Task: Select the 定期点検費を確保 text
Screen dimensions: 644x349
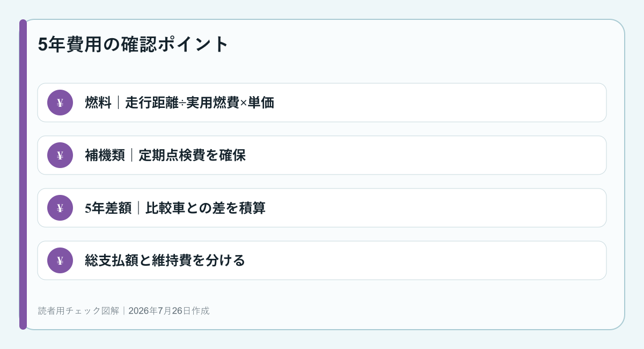Action: click(x=192, y=155)
